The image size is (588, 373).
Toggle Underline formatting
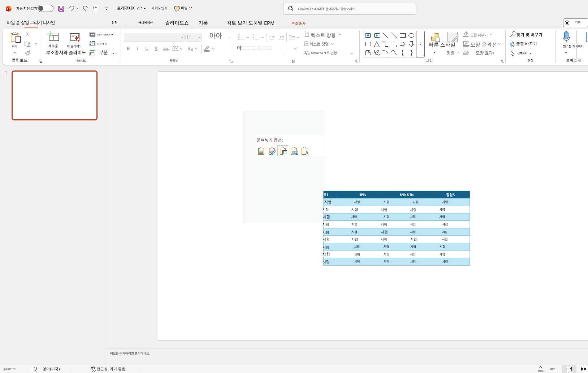click(147, 49)
